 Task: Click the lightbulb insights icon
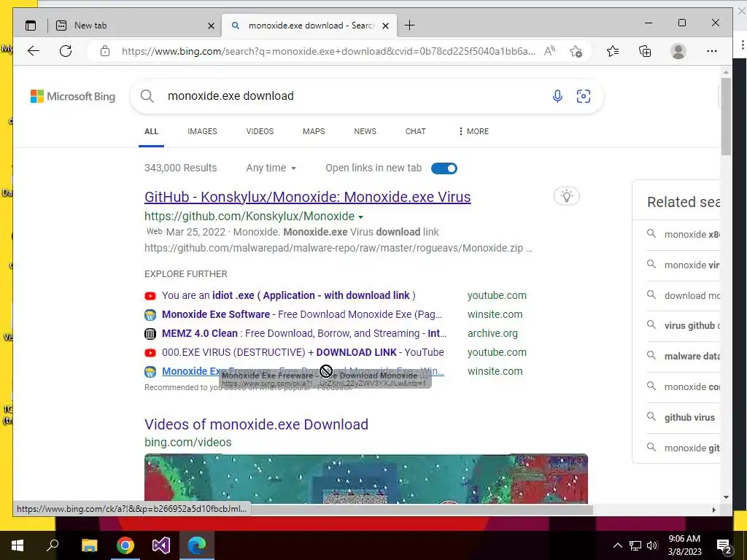[566, 196]
